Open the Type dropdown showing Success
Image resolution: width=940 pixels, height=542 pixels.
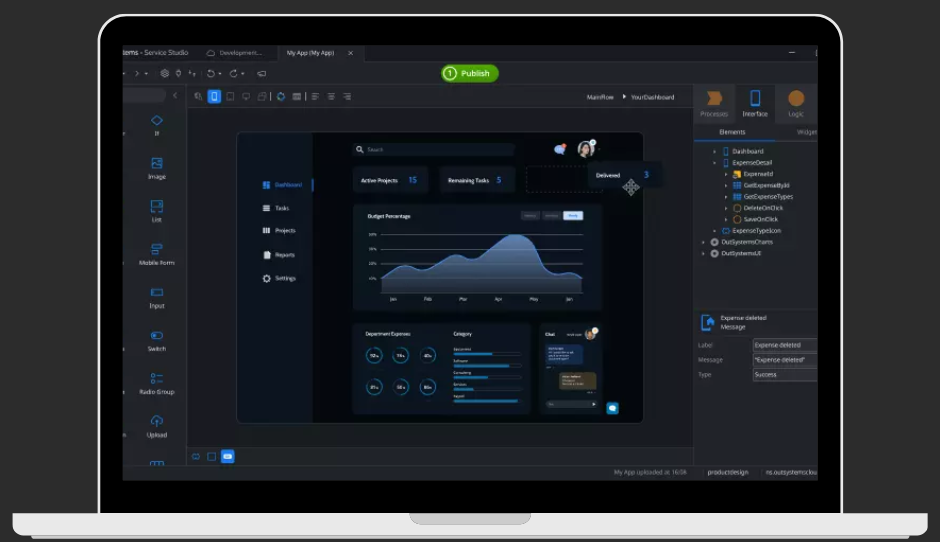click(784, 375)
